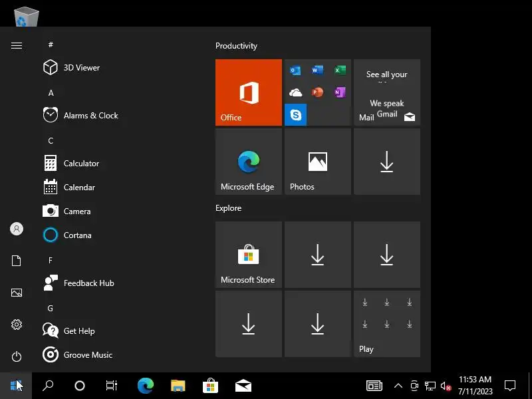
Task: Click the G letter header
Action: (51, 308)
